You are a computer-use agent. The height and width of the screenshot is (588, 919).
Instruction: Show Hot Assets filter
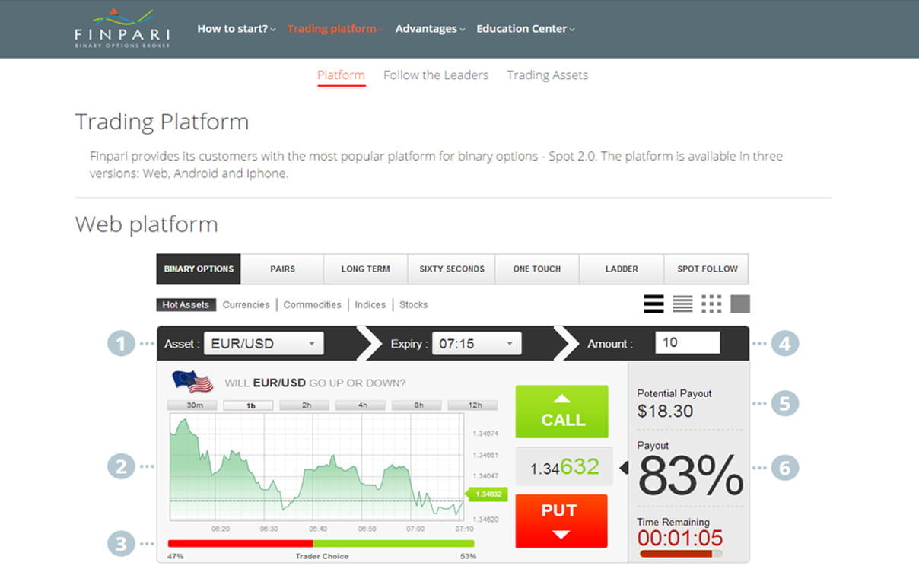point(186,305)
